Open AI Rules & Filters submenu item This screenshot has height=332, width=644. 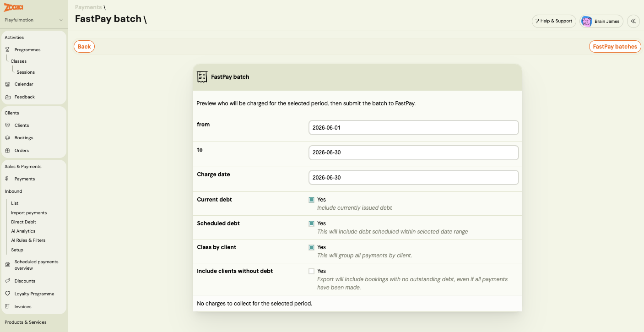coord(28,240)
